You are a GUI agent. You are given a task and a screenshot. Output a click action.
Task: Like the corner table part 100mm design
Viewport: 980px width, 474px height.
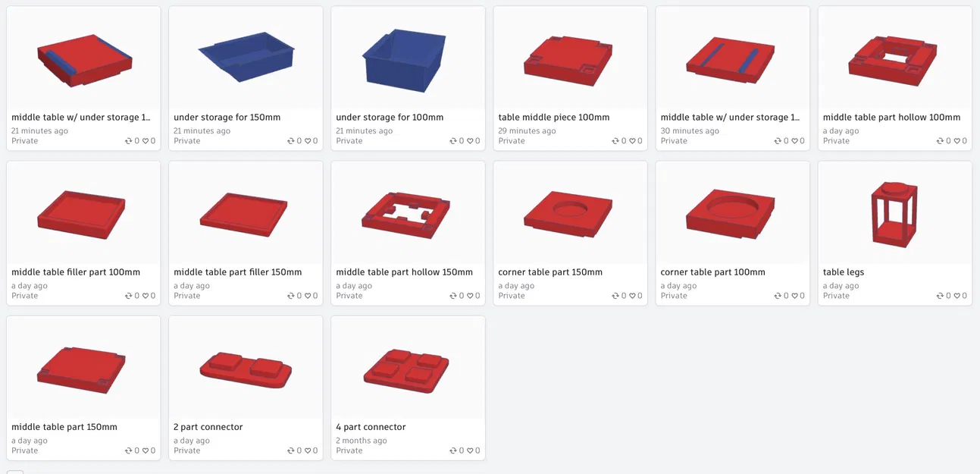pyautogui.click(x=795, y=296)
